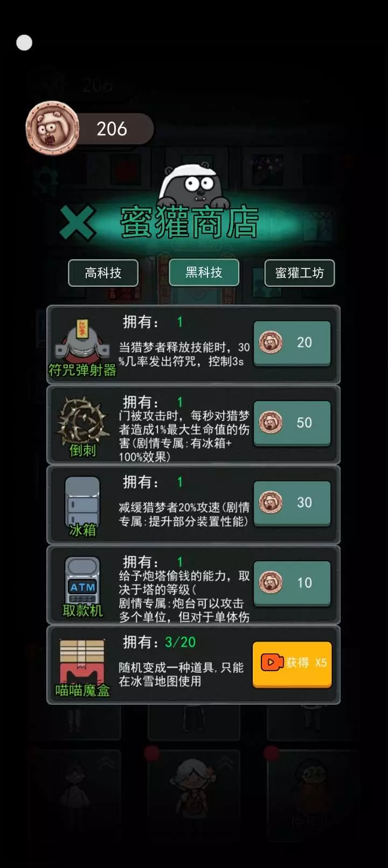Purchase 冰箱 for 30 coins

pos(292,502)
